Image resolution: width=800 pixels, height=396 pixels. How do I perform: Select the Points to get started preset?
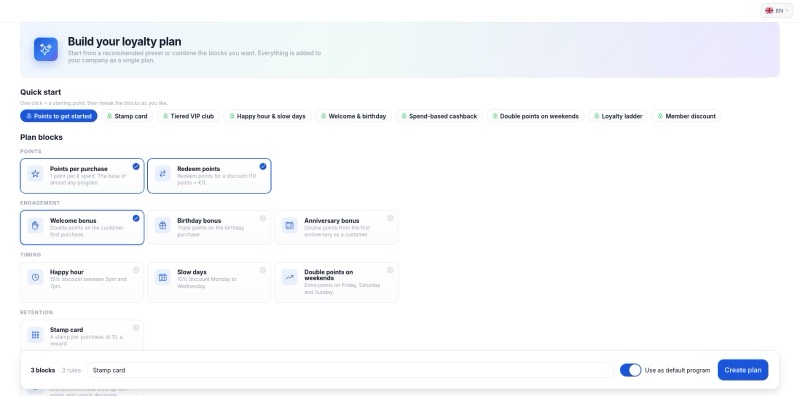coord(59,116)
